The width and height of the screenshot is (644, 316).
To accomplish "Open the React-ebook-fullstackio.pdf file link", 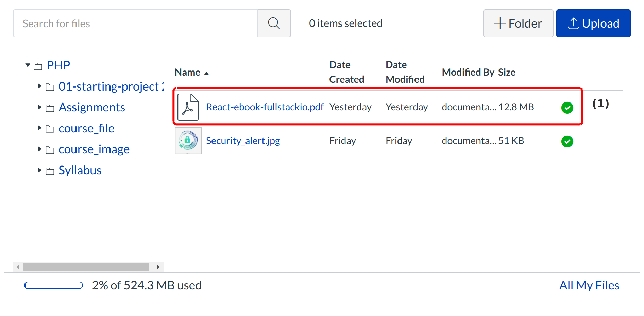I will pos(265,107).
